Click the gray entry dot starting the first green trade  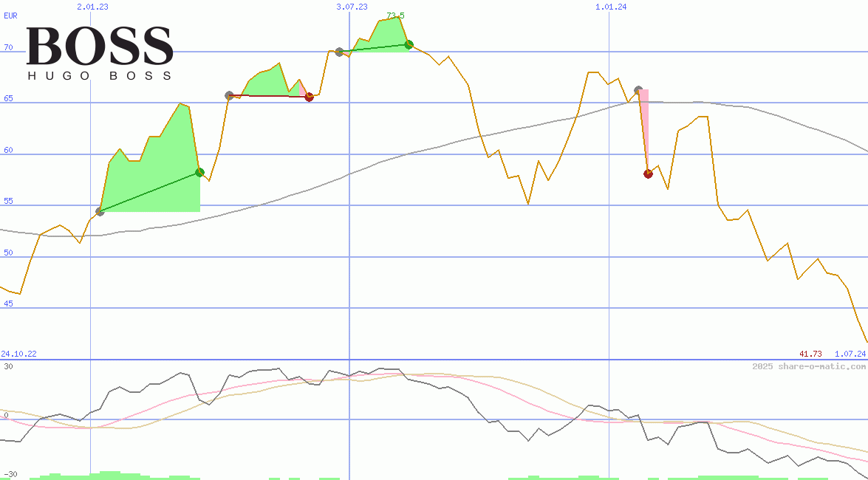pos(100,212)
